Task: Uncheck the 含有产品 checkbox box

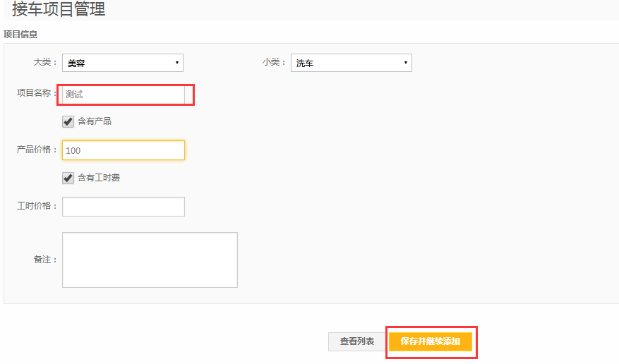Action: 68,121
